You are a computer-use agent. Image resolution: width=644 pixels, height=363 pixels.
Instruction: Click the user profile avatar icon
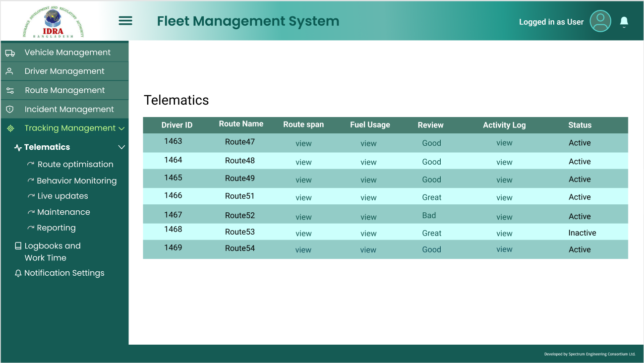600,21
